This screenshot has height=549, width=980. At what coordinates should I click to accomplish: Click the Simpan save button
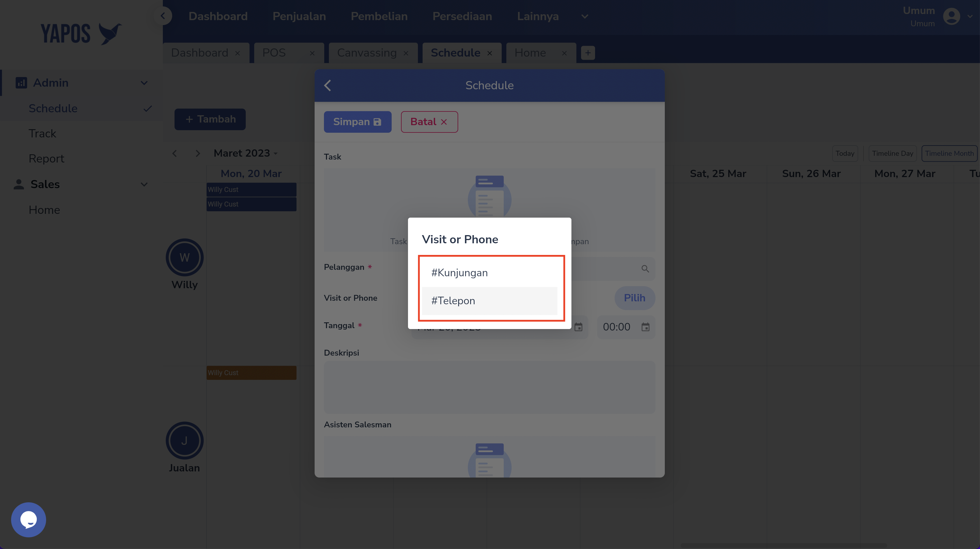(357, 122)
